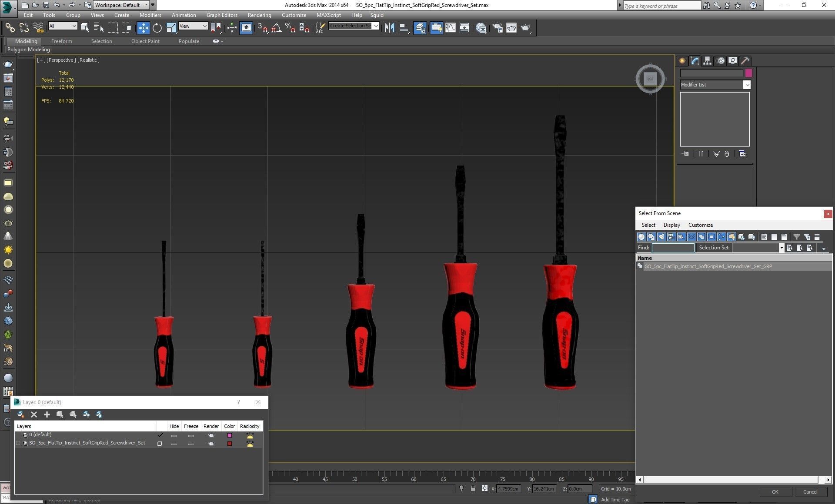This screenshot has width=835, height=504.
Task: Click the Align tool icon
Action: pos(404,28)
